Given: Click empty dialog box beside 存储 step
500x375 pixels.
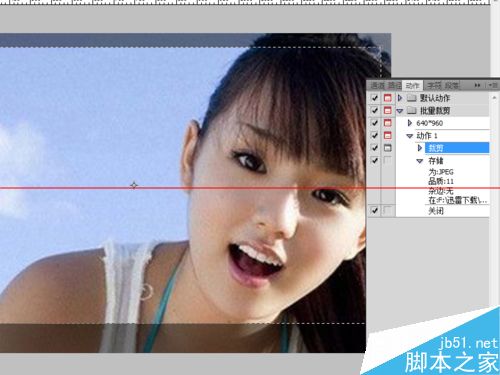Looking at the screenshot, I should (387, 160).
